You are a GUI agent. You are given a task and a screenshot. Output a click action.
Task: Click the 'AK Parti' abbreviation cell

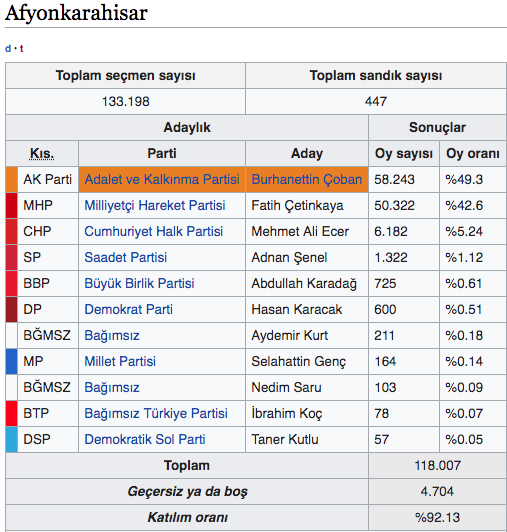[x=48, y=179]
